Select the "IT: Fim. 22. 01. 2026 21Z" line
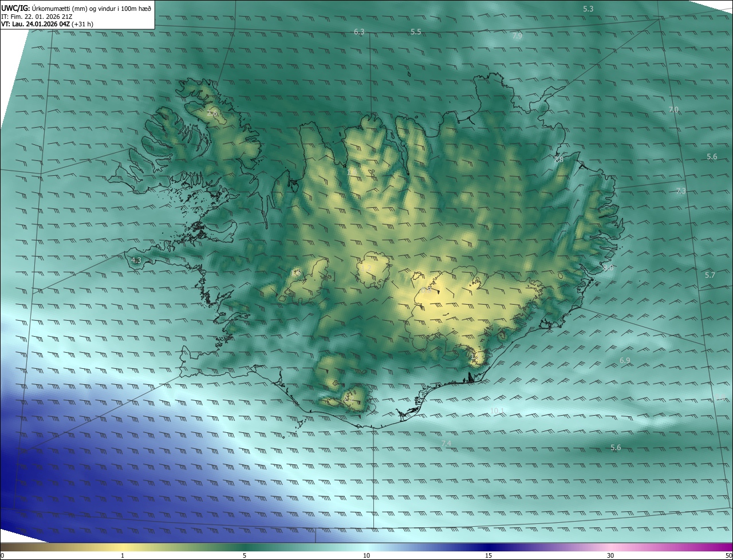The image size is (733, 560). pos(37,16)
